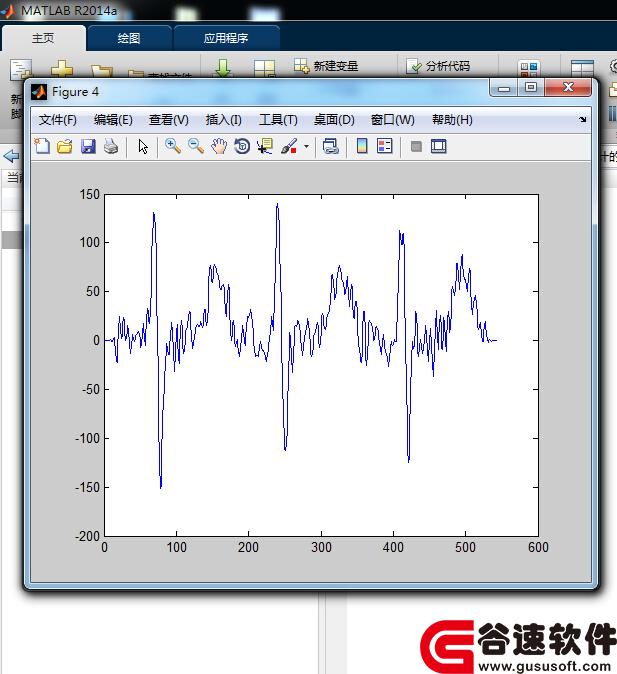Print the figure using the printer icon
This screenshot has width=617, height=674.
[x=111, y=147]
